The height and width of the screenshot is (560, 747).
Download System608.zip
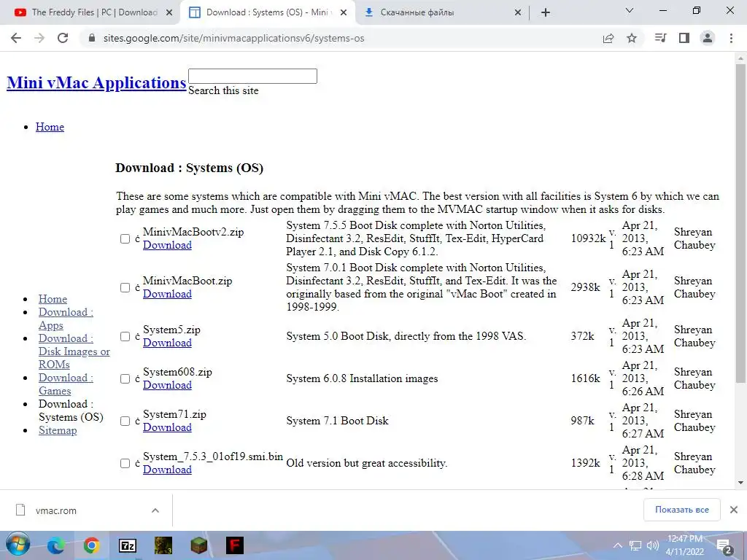[x=167, y=385]
